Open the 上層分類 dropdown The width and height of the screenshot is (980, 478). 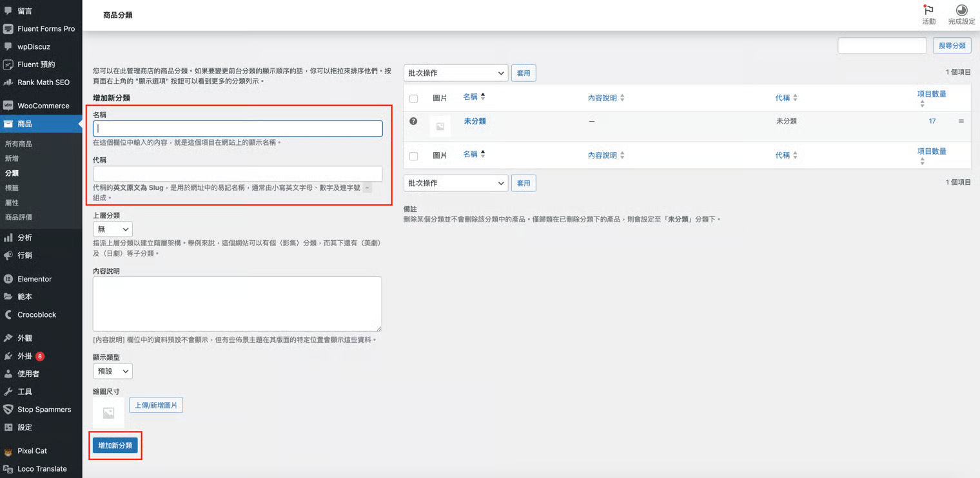(x=113, y=229)
